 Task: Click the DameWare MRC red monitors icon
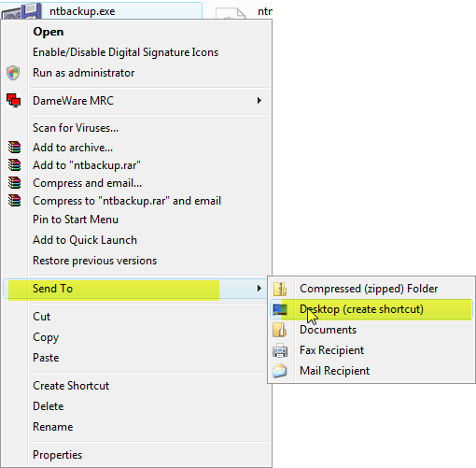pyautogui.click(x=13, y=101)
